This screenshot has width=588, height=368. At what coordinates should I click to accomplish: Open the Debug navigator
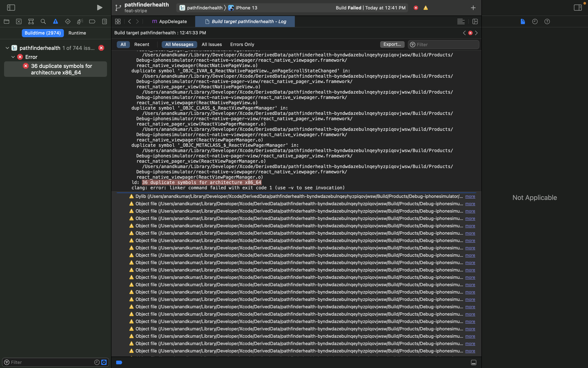click(x=80, y=21)
